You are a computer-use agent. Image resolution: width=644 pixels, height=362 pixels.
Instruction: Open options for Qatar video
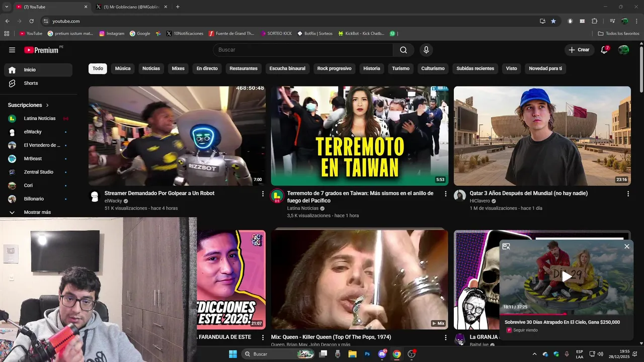[628, 194]
